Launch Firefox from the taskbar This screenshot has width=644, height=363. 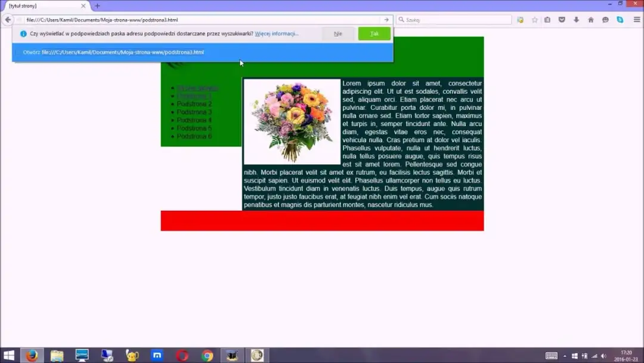32,355
